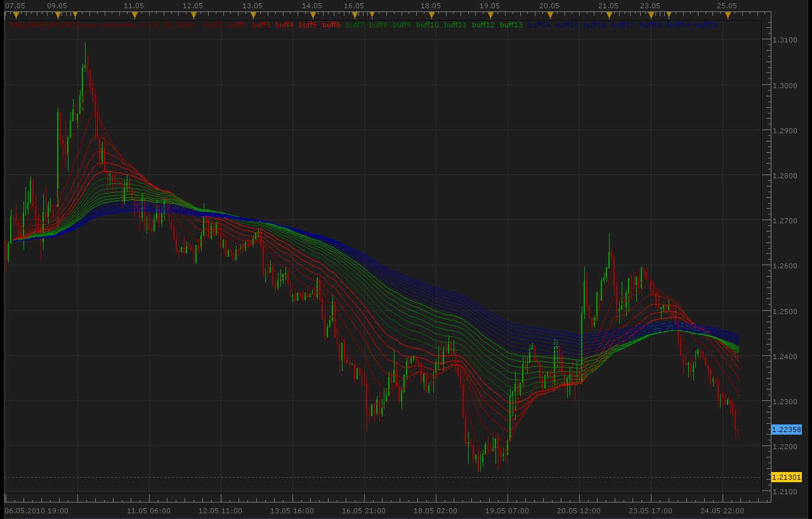The image size is (812, 519).
Task: Click the 1.2700 price scale label
Action: (x=785, y=221)
